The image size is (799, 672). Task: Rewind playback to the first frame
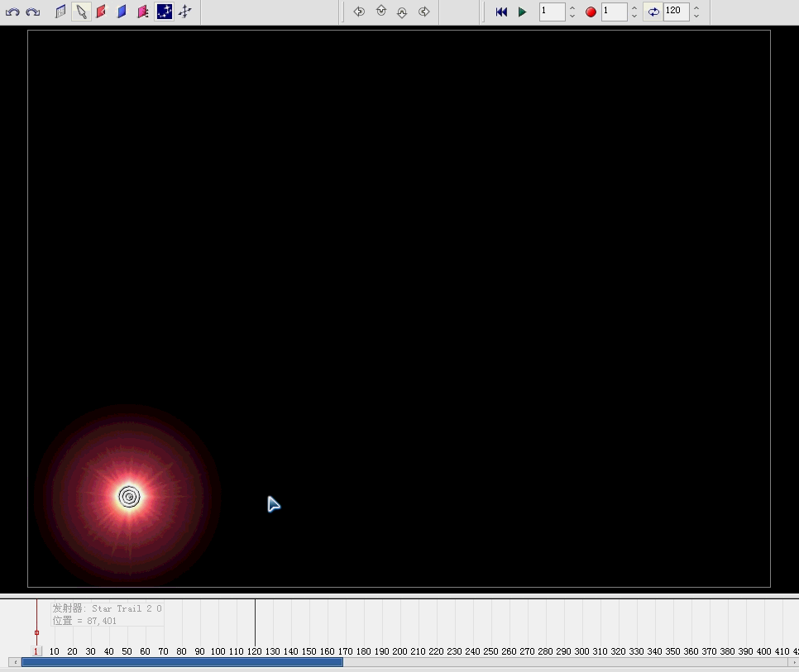[501, 12]
